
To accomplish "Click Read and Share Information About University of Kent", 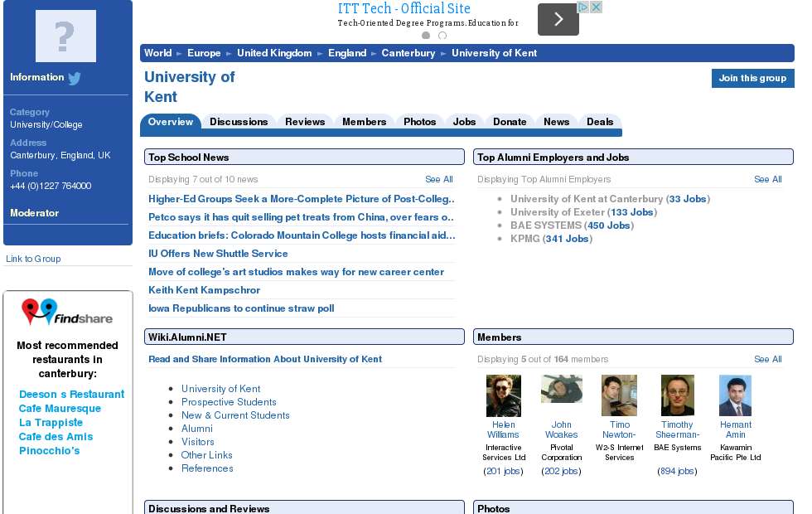I will 265,359.
